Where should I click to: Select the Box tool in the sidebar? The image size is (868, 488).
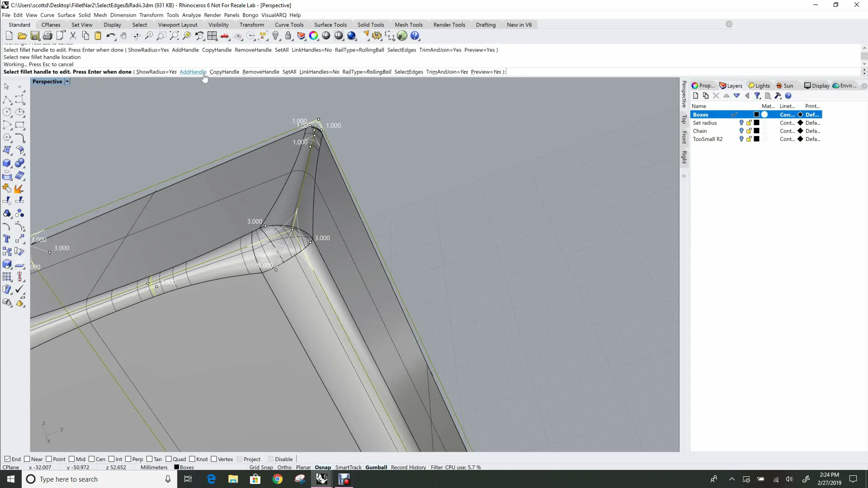(x=7, y=163)
